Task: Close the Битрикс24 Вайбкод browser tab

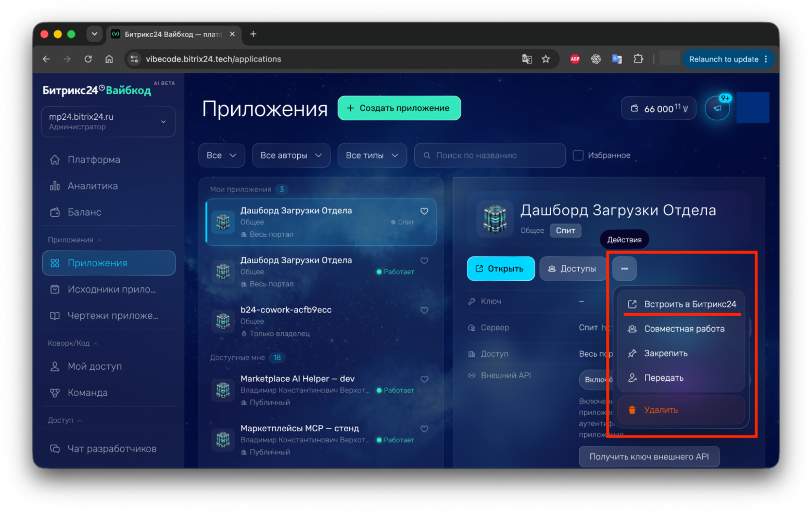Action: click(232, 34)
